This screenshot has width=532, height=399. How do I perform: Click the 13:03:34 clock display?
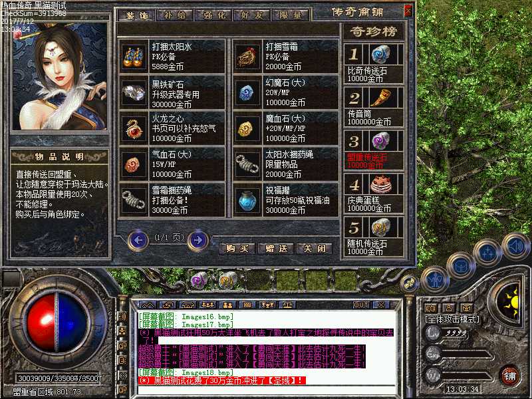click(x=462, y=389)
